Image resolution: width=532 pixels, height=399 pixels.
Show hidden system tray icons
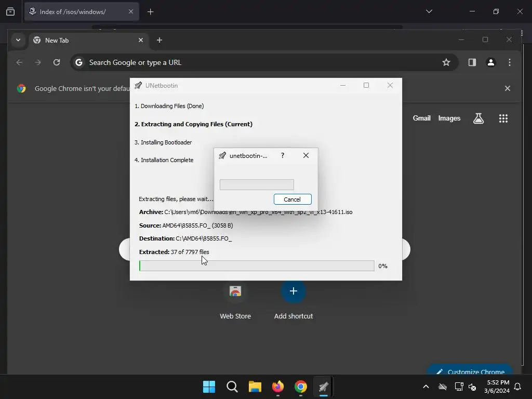426,387
